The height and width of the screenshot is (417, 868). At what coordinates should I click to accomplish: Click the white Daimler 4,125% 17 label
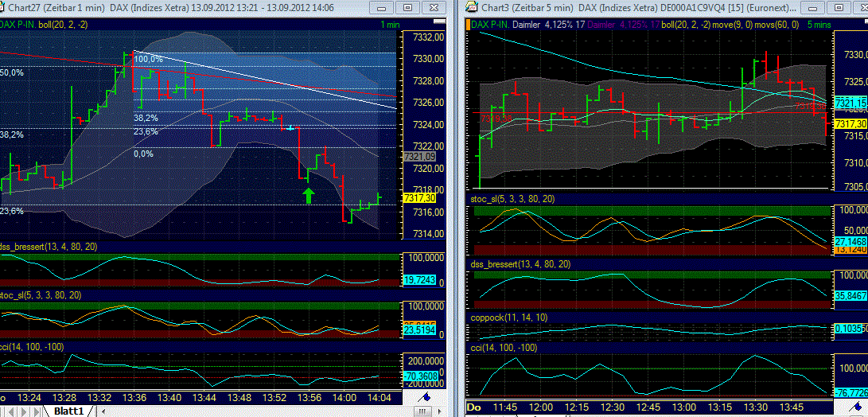tap(549, 25)
